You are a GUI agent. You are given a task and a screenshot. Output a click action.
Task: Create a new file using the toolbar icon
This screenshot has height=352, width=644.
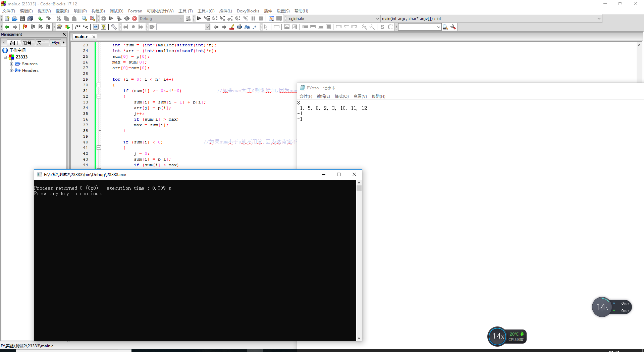tap(7, 18)
